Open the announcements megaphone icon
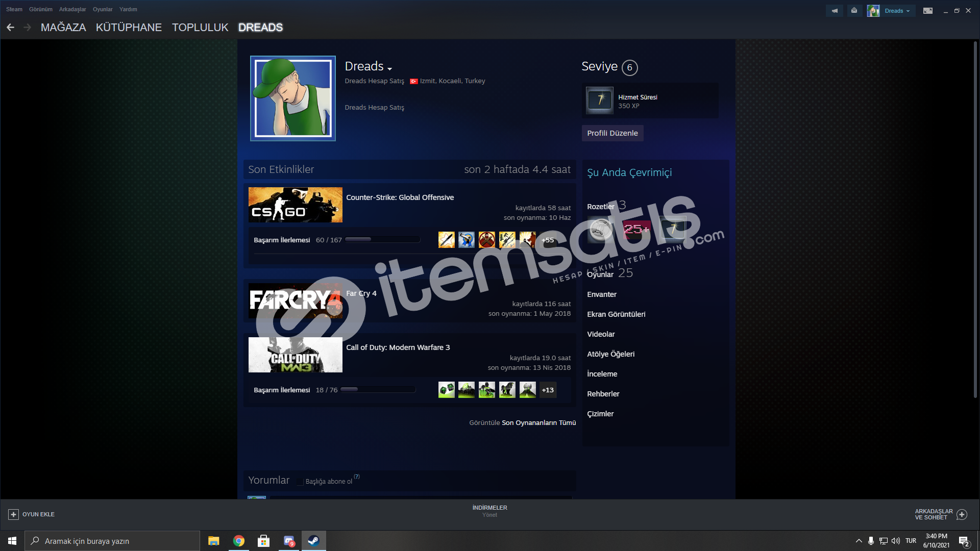The image size is (980, 551). point(835,11)
